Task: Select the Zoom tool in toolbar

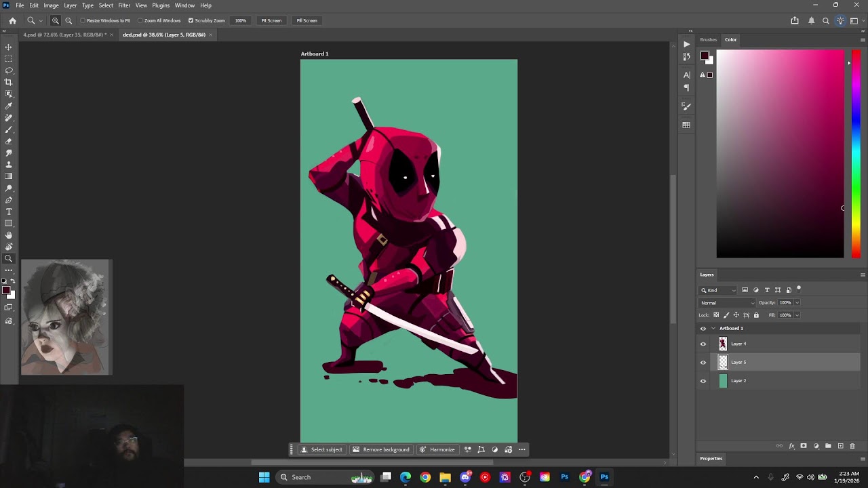Action: click(9, 258)
